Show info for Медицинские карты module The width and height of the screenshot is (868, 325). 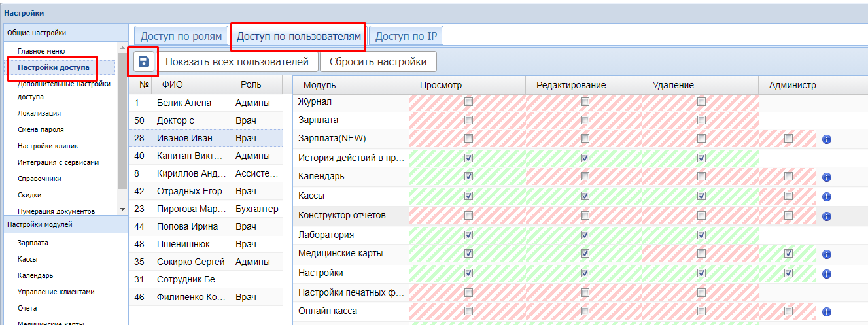tap(826, 254)
